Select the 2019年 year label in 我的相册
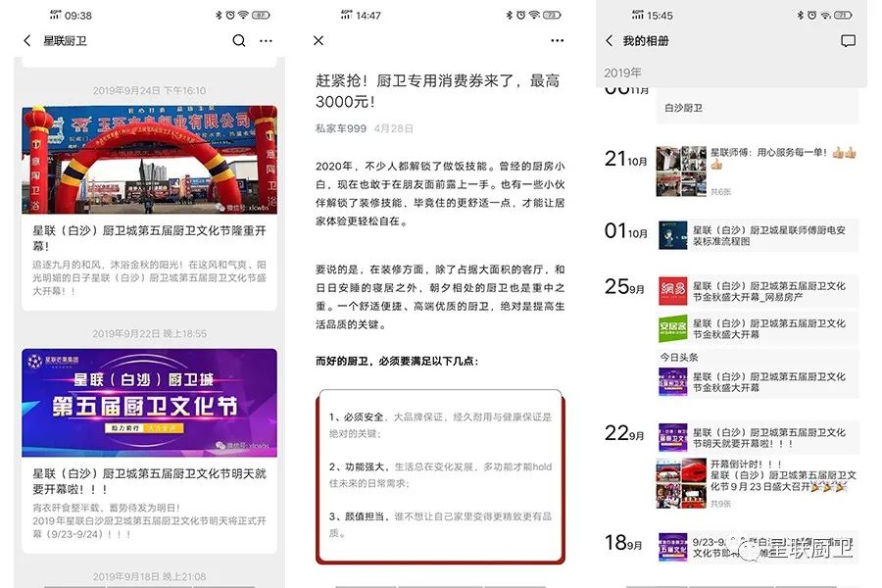This screenshot has height=588, width=882. (x=622, y=73)
